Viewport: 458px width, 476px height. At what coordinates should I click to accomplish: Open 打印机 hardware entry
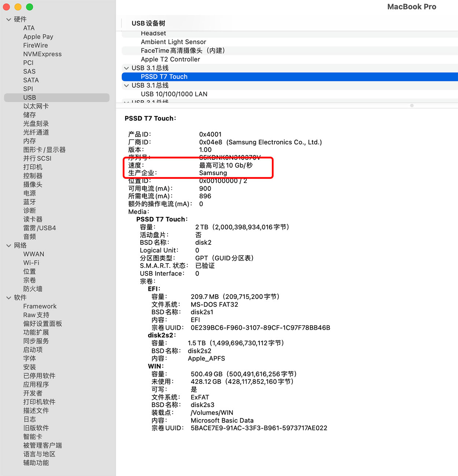[33, 167]
